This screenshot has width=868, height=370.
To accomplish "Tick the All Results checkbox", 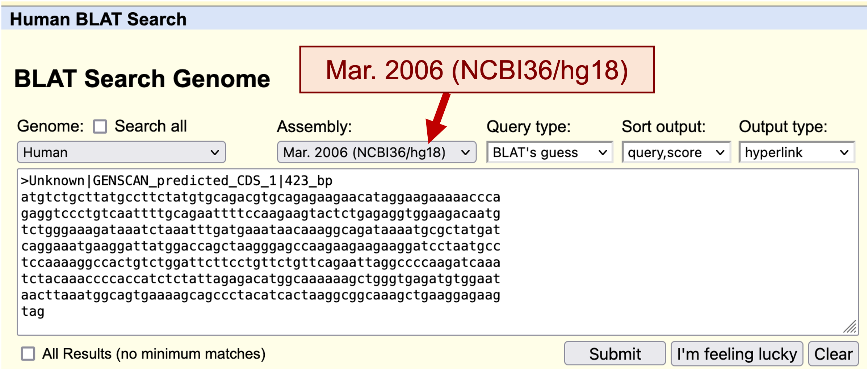I will coord(28,354).
